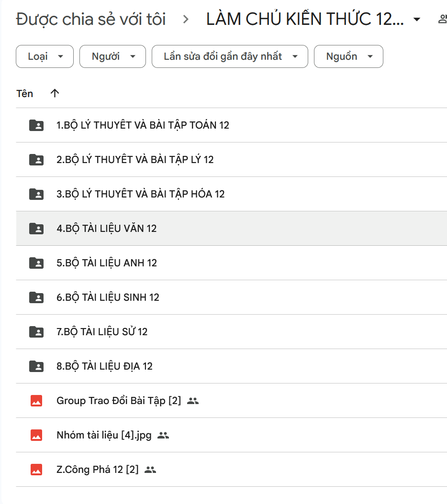Select 4.BỘ TÀI LIỆU VĂN 12 folder
This screenshot has width=447, height=504.
click(107, 229)
